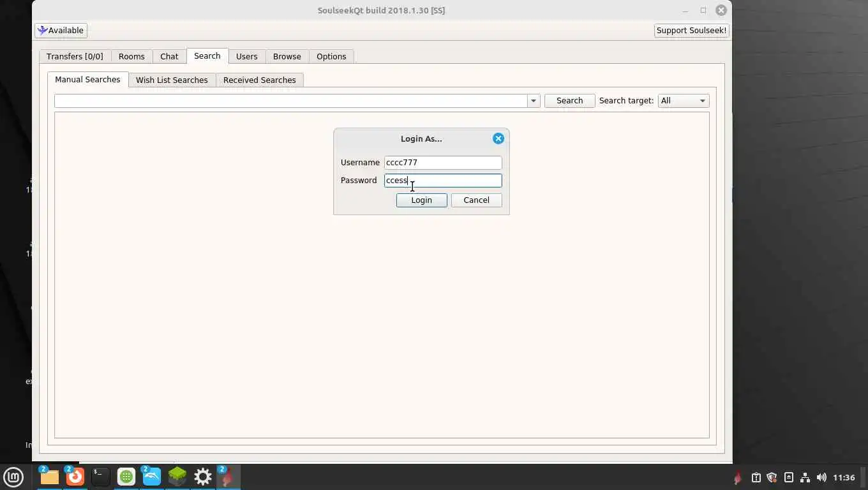Click the Available status button
Image resolution: width=868 pixels, height=490 pixels.
tap(61, 30)
